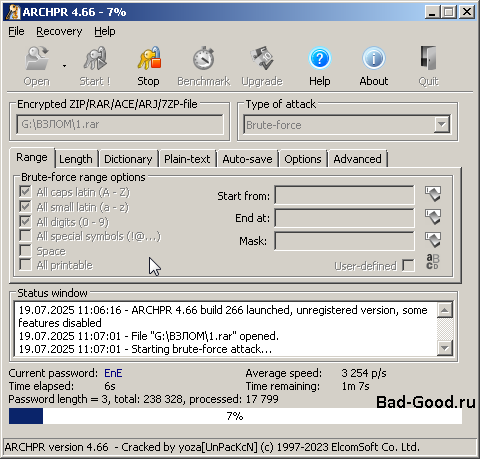This screenshot has height=459, width=480.
Task: Toggle the Space checkbox
Action: coord(25,250)
